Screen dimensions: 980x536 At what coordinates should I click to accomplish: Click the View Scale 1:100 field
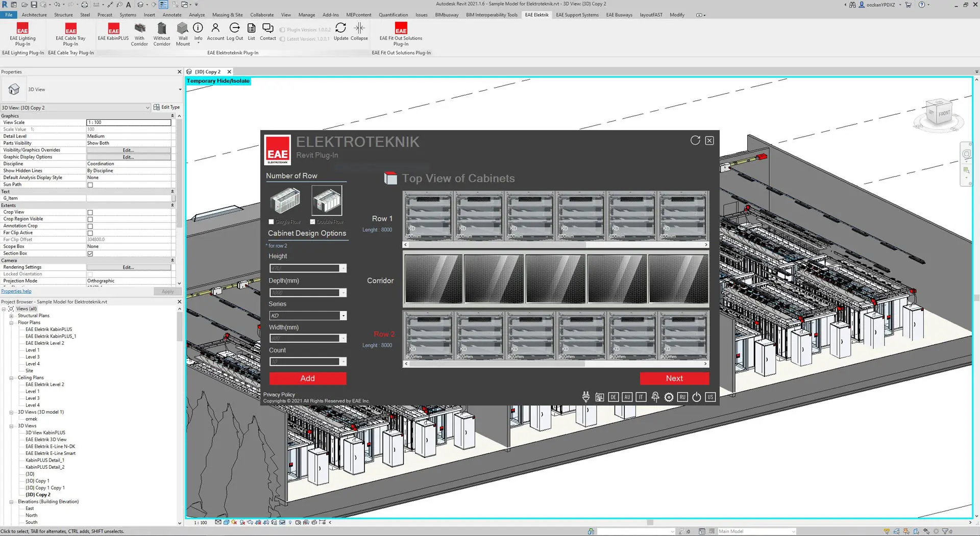pyautogui.click(x=129, y=122)
